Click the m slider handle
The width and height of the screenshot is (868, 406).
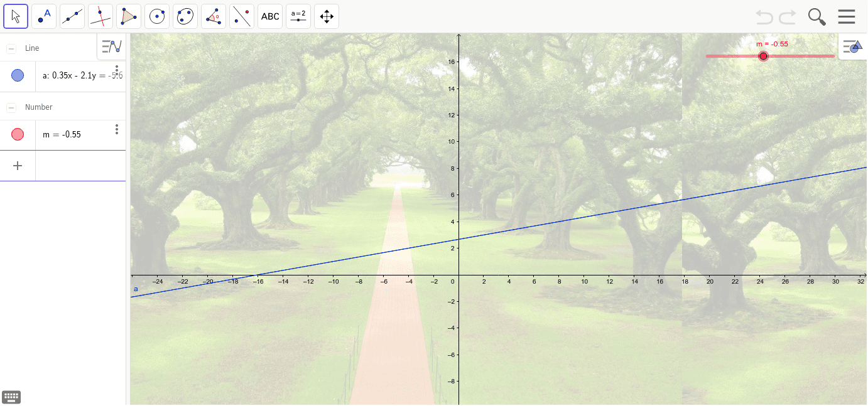(763, 56)
